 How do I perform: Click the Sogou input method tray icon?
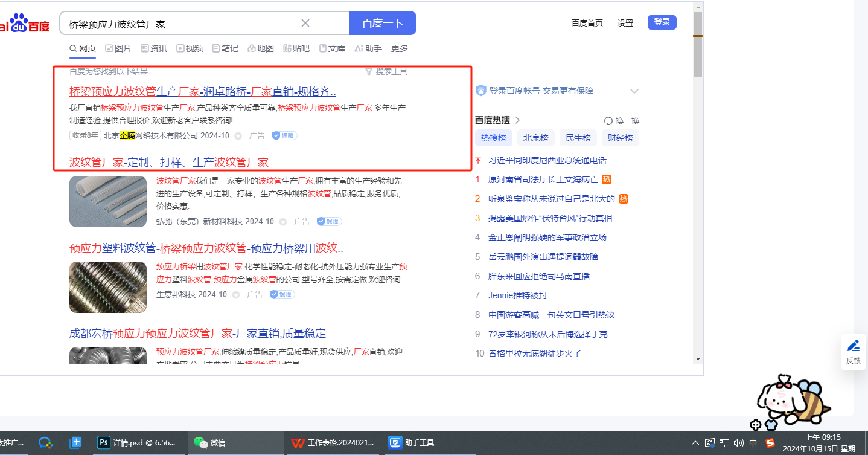[x=770, y=443]
